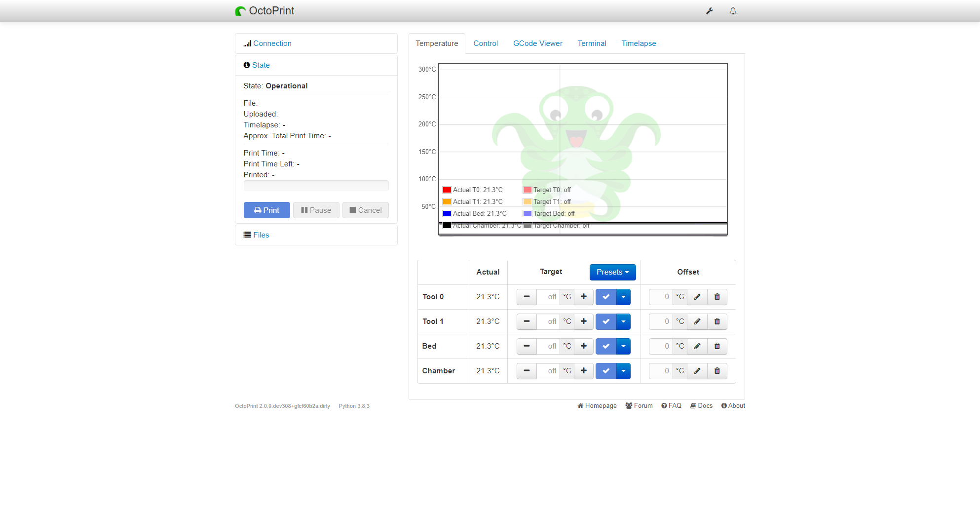Viewport: 980px width, 518px height.
Task: Open the Homepage footer link
Action: point(597,406)
